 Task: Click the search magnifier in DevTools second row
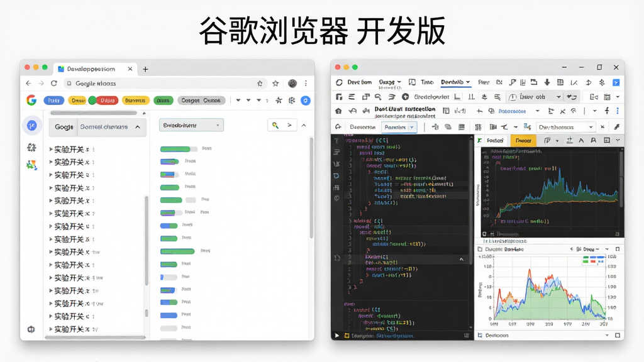(x=378, y=97)
